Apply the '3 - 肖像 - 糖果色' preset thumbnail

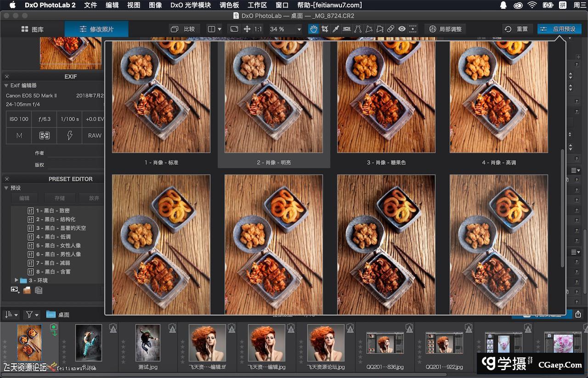[x=386, y=96]
